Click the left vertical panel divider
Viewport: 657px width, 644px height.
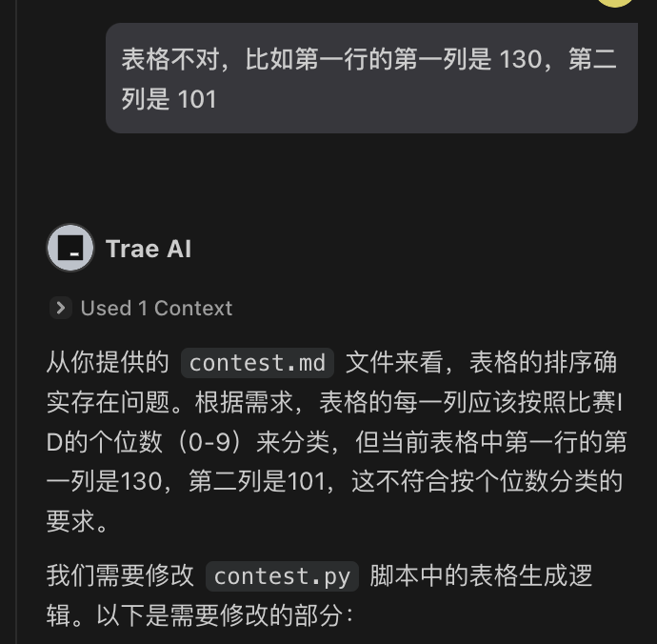(16, 322)
